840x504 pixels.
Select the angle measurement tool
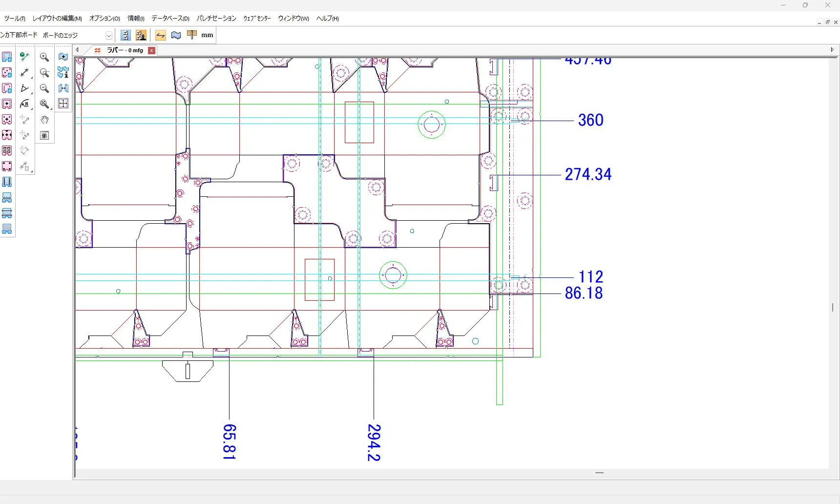pyautogui.click(x=25, y=88)
